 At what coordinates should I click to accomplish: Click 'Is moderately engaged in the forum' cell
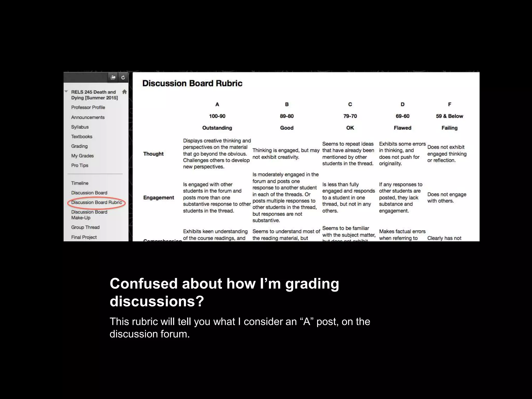285,197
